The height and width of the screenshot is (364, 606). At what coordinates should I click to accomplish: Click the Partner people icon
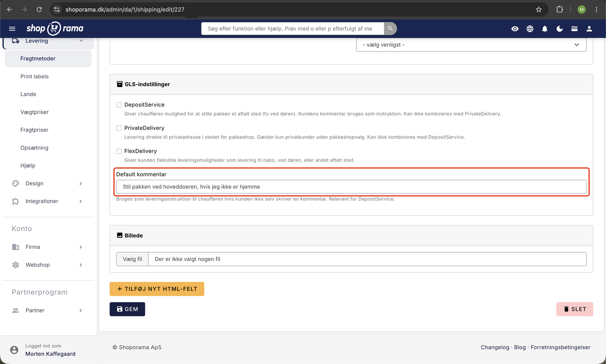coord(16,310)
